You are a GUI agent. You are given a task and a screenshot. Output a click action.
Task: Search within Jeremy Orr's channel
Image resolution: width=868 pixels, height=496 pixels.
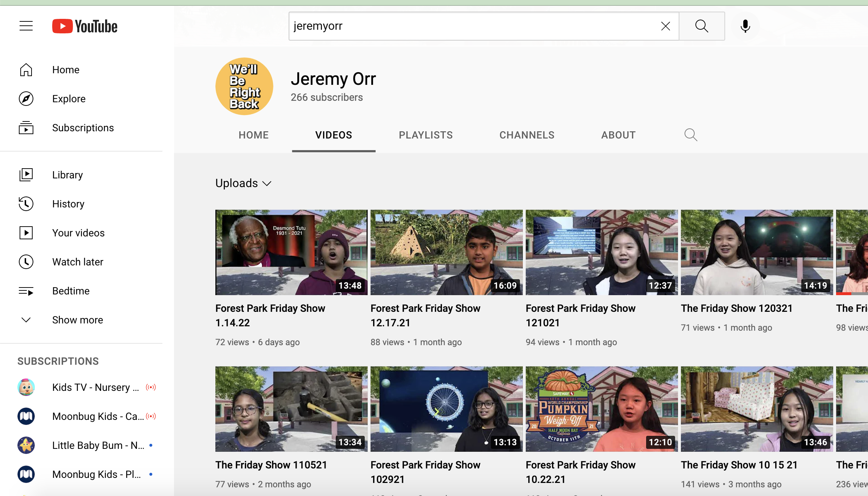coord(691,135)
